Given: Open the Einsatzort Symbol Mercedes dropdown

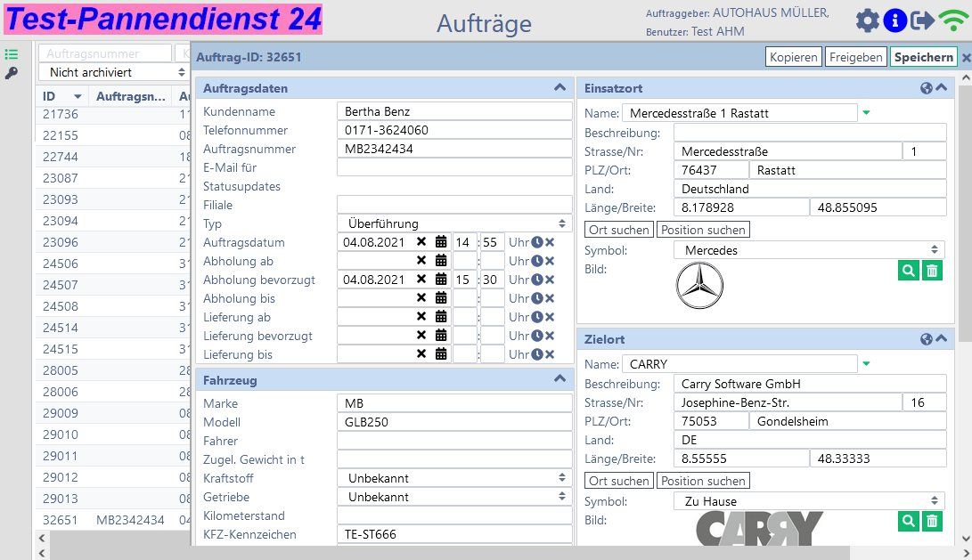Looking at the screenshot, I should [809, 250].
